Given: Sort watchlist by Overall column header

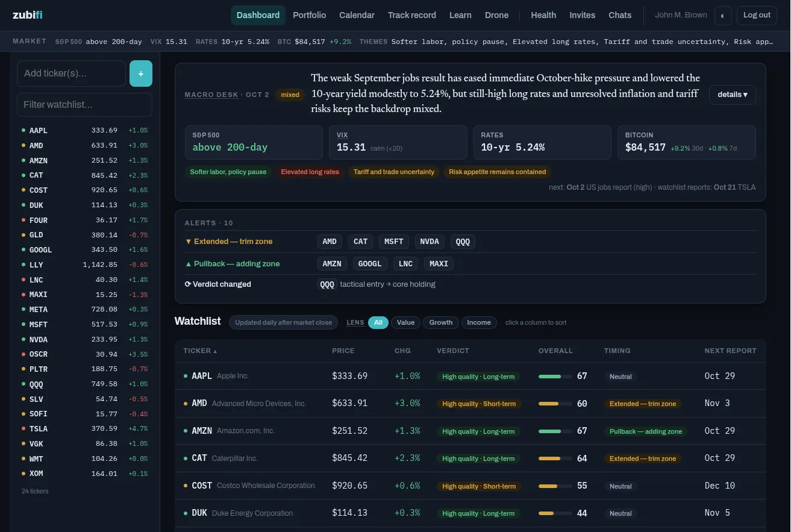Looking at the screenshot, I should click(555, 351).
